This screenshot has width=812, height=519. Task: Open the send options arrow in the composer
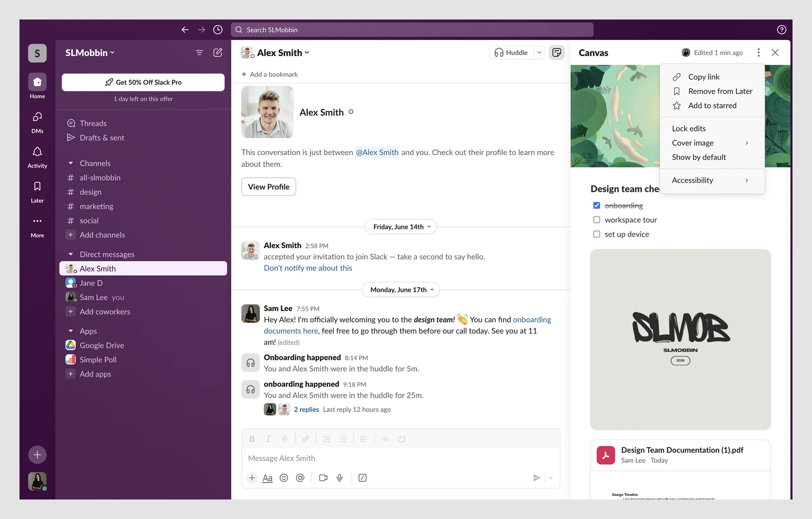click(551, 478)
